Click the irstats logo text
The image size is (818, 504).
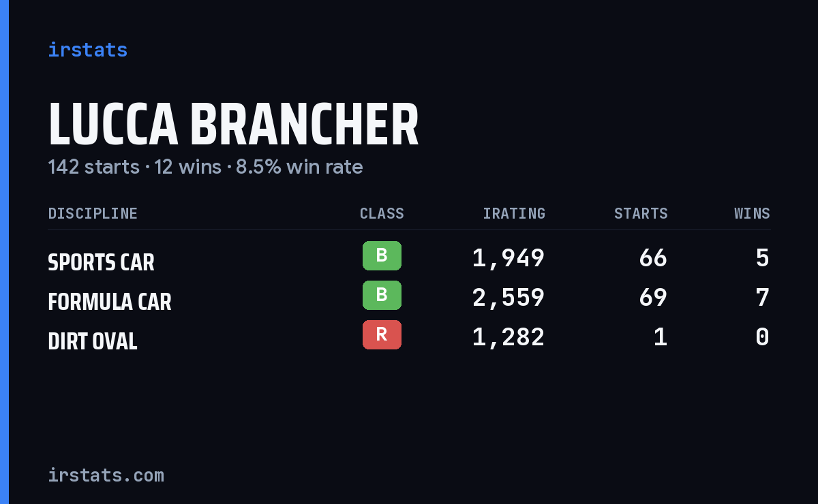pos(87,50)
